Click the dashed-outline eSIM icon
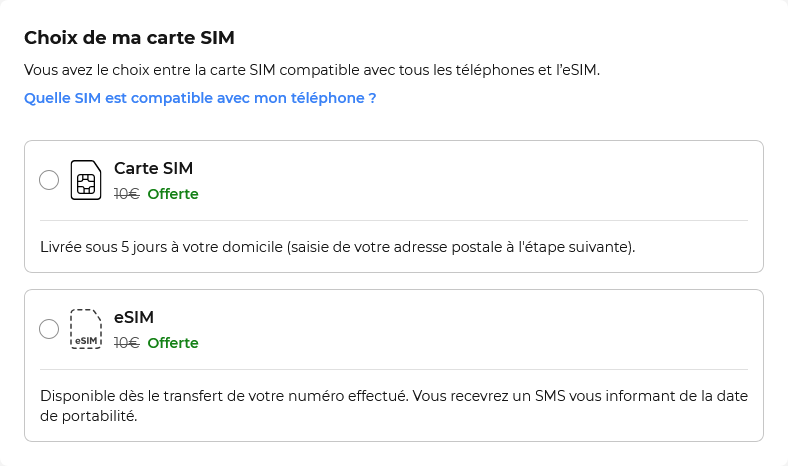Screen dimensions: 788x466 point(86,329)
